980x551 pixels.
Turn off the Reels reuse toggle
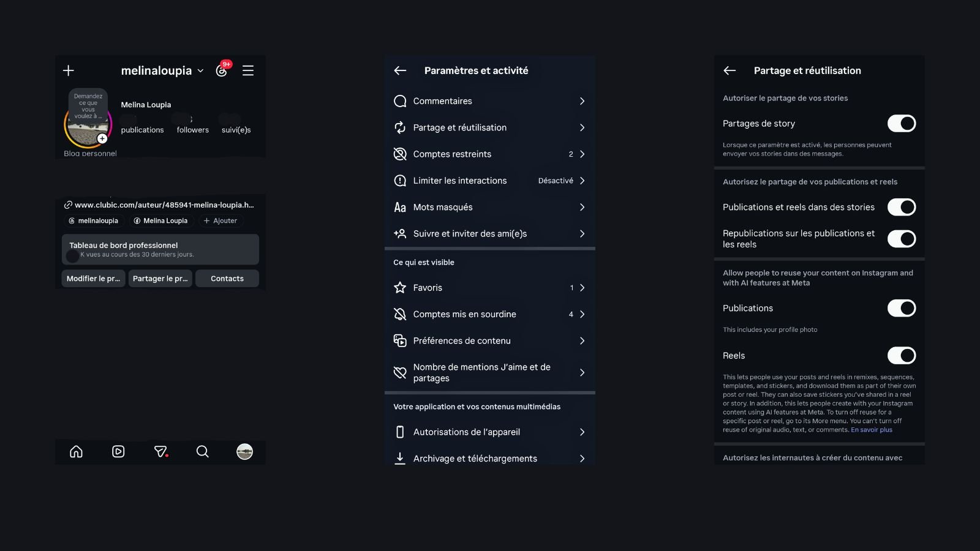[x=902, y=356]
